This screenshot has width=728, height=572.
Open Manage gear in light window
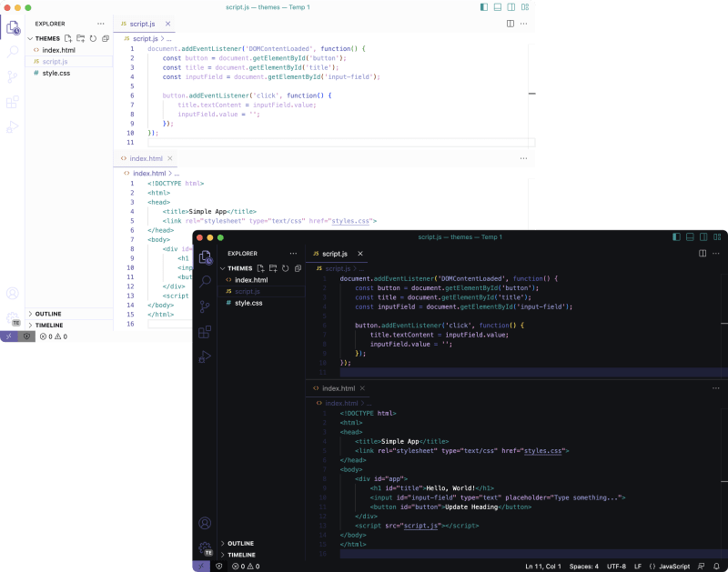[13, 318]
